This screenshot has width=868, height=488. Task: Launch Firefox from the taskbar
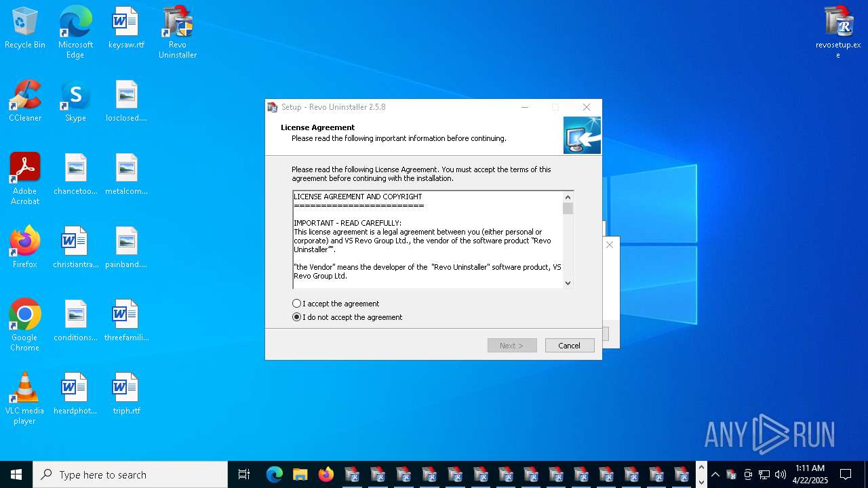click(326, 474)
